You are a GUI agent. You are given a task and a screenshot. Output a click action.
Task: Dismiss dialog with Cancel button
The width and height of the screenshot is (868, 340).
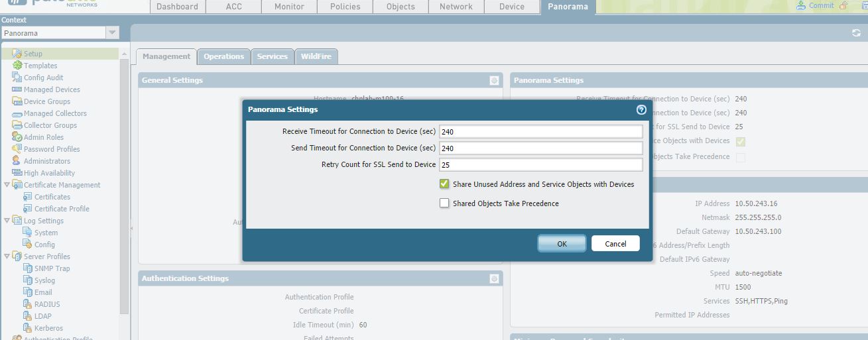[x=615, y=243]
